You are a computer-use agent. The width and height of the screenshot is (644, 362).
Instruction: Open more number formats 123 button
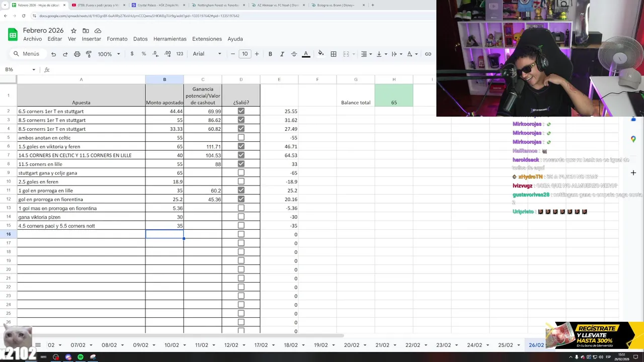(x=180, y=54)
